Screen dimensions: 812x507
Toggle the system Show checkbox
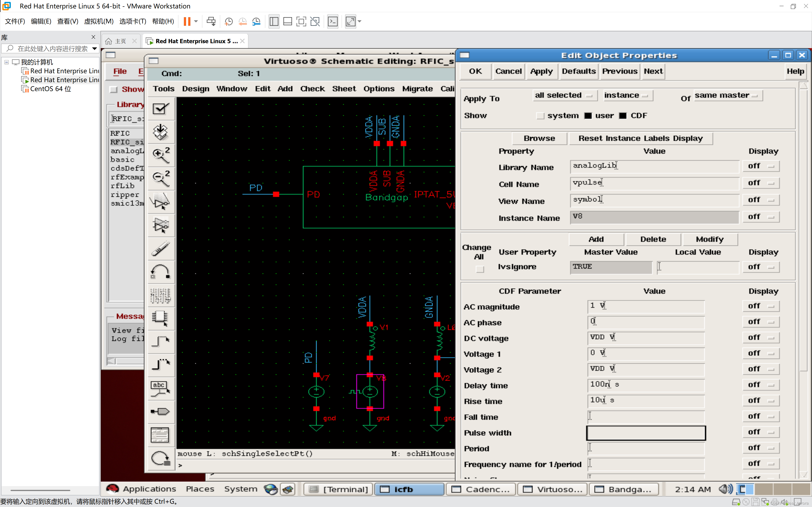pyautogui.click(x=540, y=116)
